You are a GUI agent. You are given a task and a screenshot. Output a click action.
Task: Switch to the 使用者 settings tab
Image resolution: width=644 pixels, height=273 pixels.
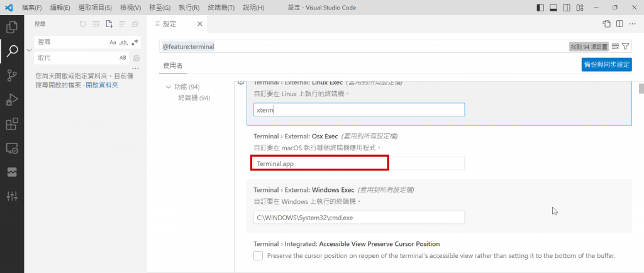click(173, 65)
